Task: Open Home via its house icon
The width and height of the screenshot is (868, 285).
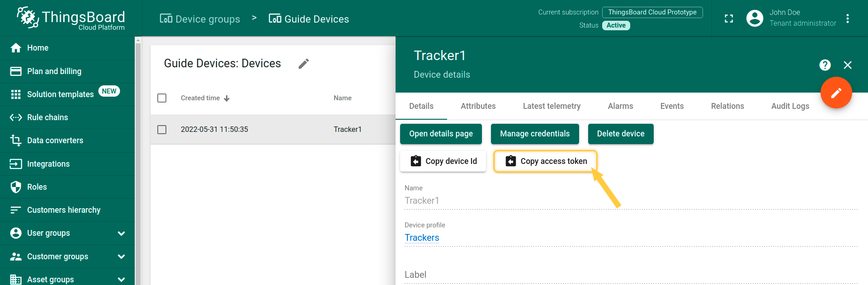Action: click(x=16, y=48)
